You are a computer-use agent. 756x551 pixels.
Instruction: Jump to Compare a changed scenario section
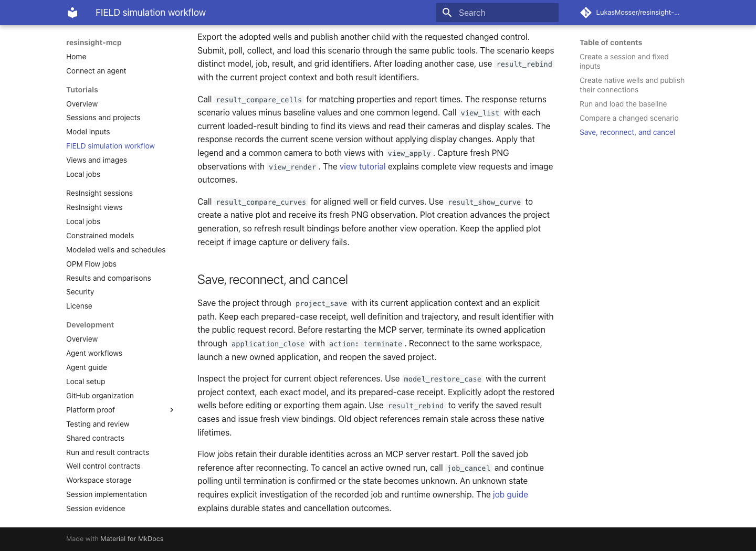coord(629,118)
